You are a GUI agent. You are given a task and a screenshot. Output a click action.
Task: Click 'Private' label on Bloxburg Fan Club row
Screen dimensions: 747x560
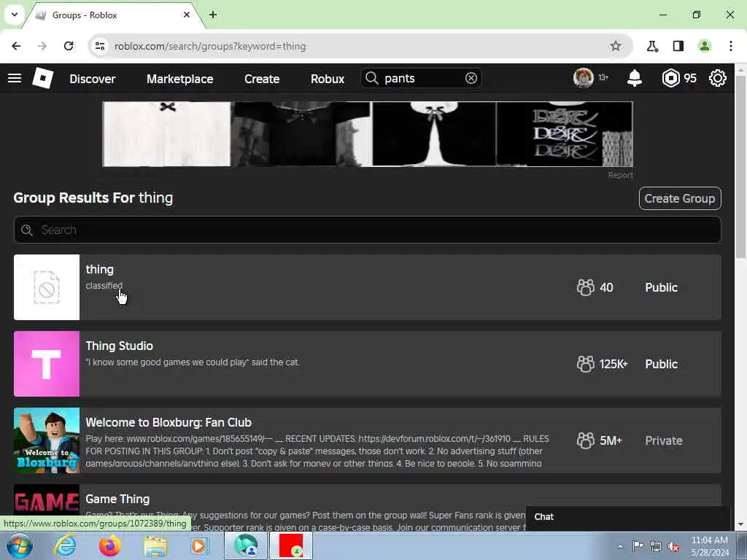[664, 441]
